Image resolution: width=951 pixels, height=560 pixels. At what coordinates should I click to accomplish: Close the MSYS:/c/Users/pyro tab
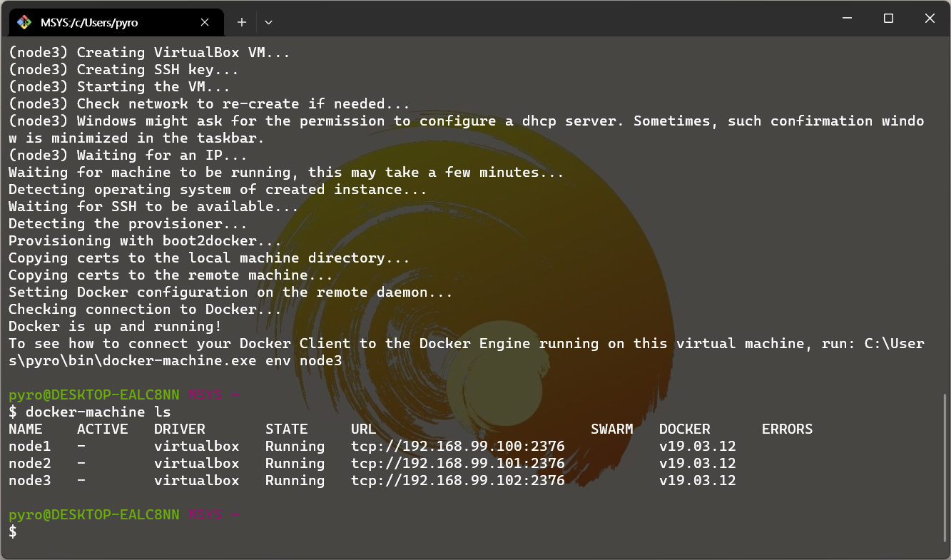tap(205, 22)
